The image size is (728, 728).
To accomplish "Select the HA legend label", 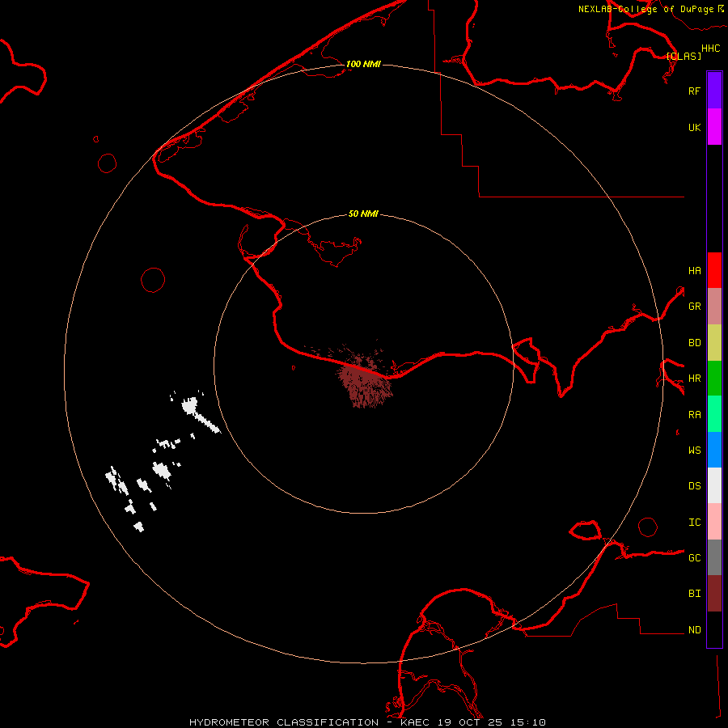I will coord(694,271).
